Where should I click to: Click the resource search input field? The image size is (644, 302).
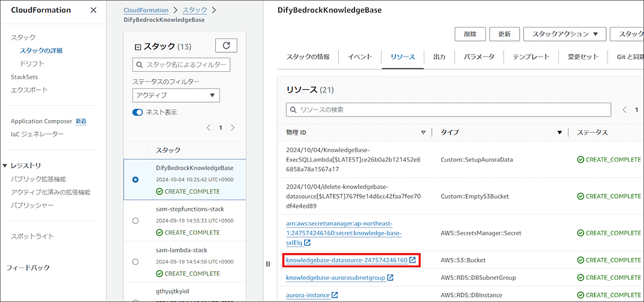coord(448,109)
